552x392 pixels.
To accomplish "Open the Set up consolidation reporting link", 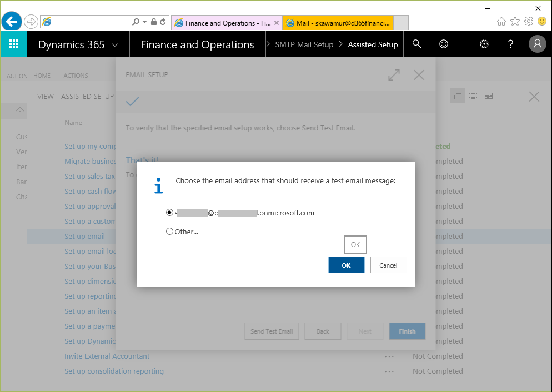I will coord(114,371).
